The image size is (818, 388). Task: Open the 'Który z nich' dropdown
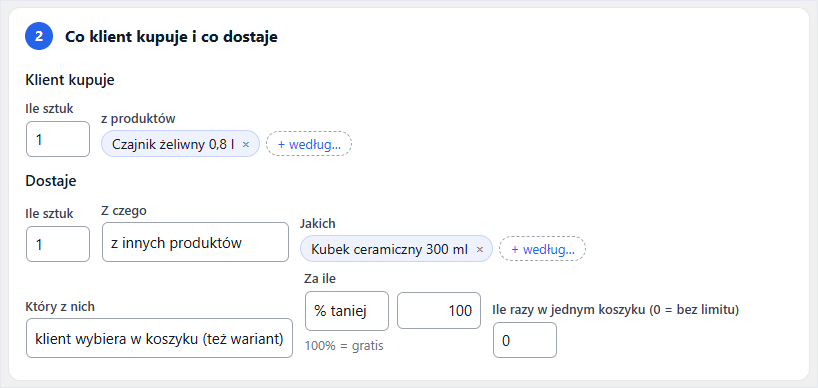tap(159, 338)
